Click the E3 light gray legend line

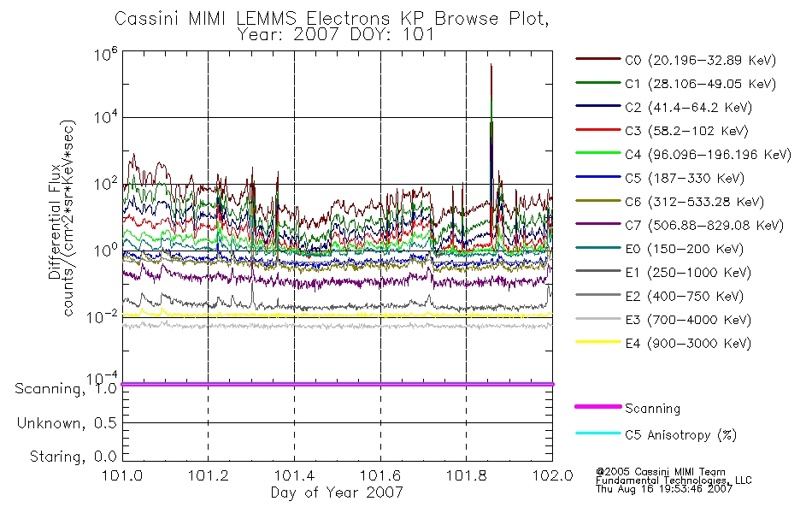598,319
